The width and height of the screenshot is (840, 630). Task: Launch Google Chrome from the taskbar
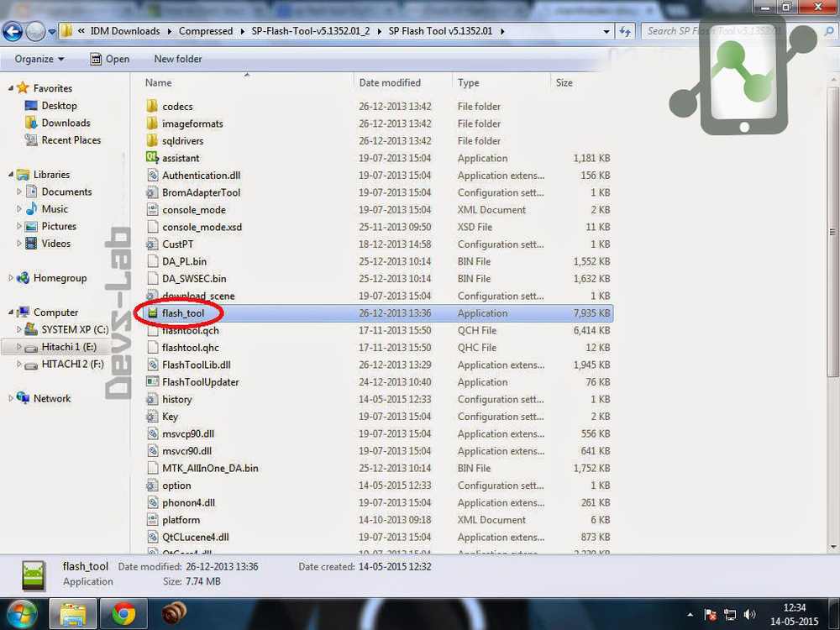tap(123, 613)
